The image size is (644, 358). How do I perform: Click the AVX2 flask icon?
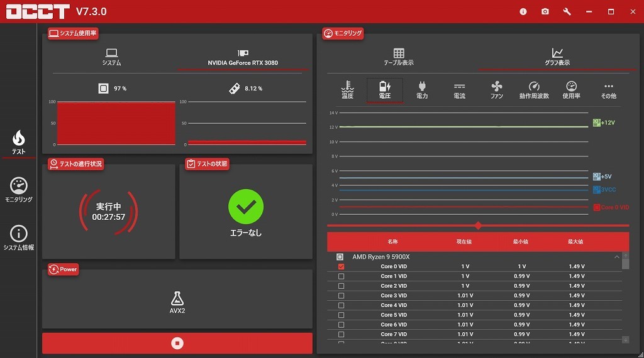coord(177,298)
